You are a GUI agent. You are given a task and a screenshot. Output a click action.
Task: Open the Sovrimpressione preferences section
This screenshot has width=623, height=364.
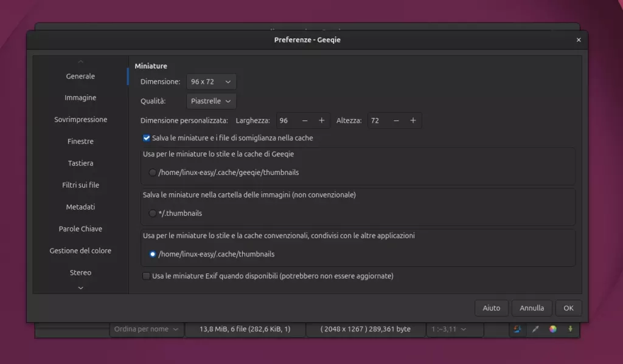(80, 120)
